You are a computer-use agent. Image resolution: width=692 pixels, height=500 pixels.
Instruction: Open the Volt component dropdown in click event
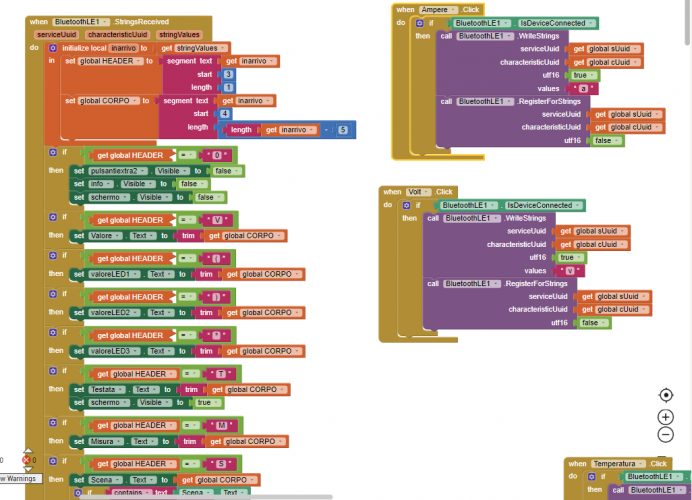pos(417,191)
